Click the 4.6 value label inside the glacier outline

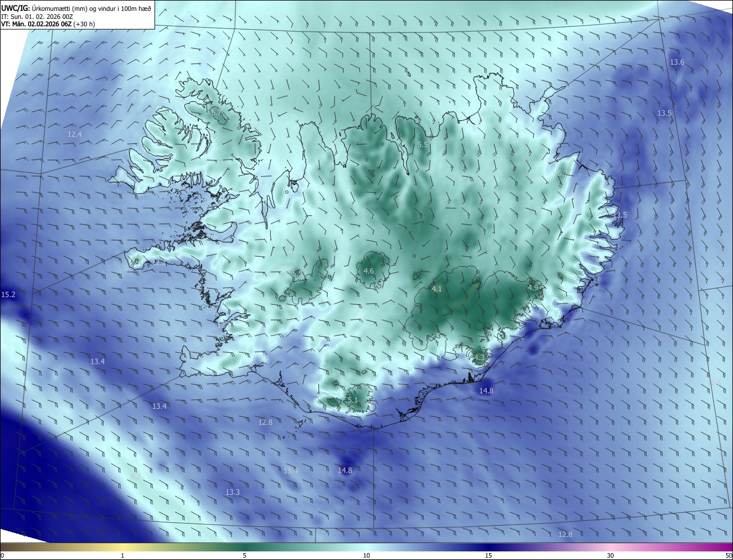(x=369, y=271)
